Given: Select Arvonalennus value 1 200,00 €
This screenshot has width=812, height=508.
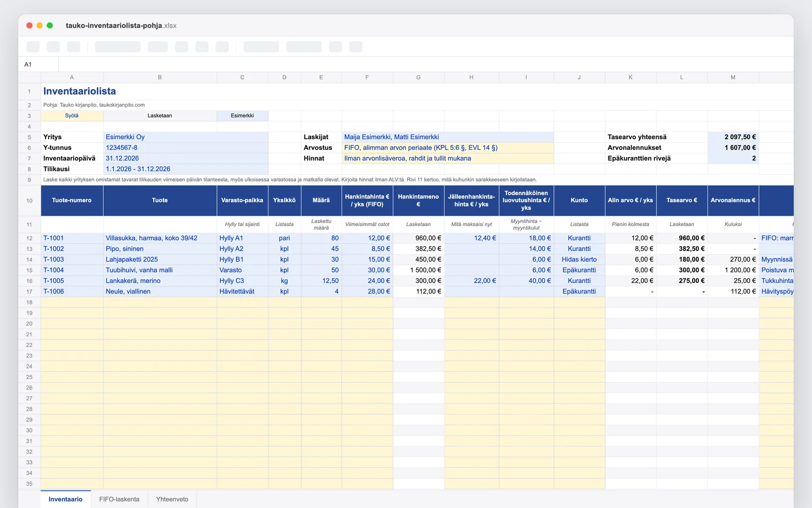Looking at the screenshot, I should coord(733,270).
